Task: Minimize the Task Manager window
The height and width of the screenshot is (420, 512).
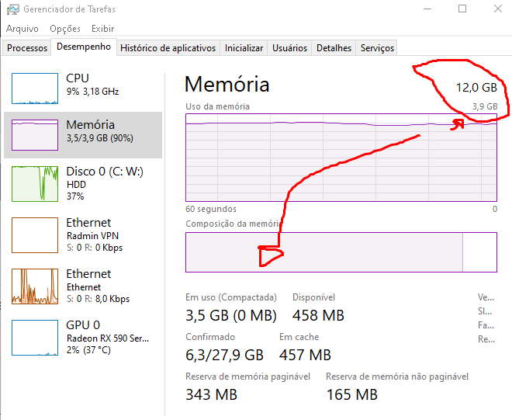Action: pyautogui.click(x=427, y=9)
